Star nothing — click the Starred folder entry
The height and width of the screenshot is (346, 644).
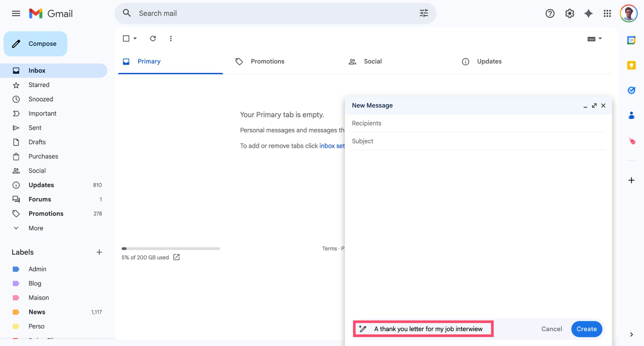39,85
